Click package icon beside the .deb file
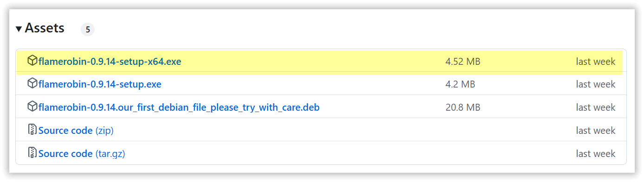This screenshot has width=644, height=182. 32,107
